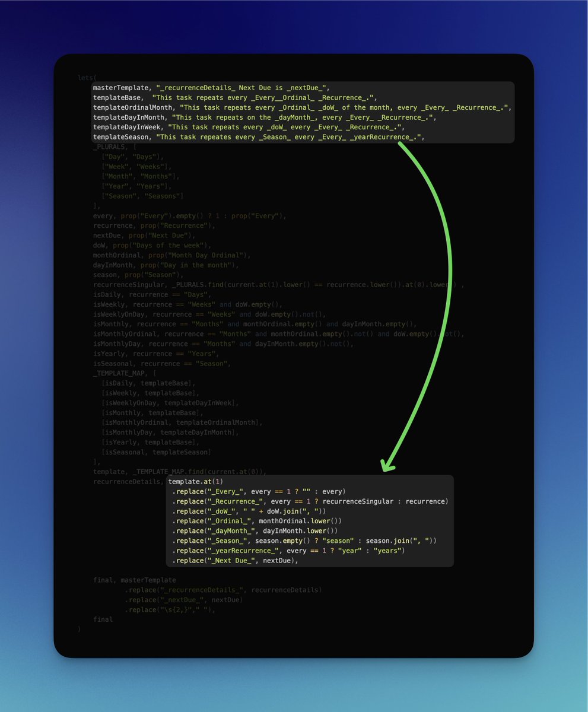Click the .replace("_recurrenceDetails_", recurrenceDetails) line
The height and width of the screenshot is (712, 588).
[x=223, y=590]
